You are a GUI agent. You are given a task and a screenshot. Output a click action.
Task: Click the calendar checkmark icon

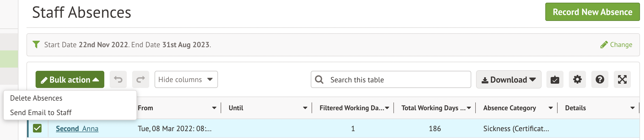555,79
